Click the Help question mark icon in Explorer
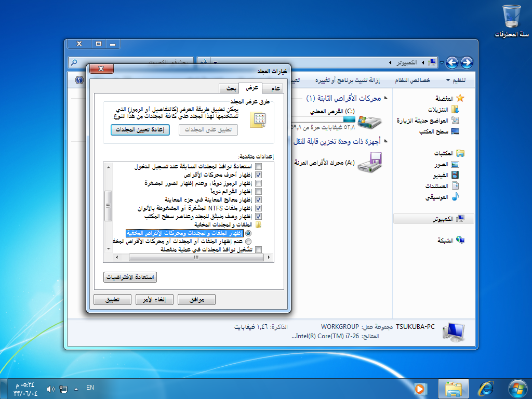 tap(79, 80)
